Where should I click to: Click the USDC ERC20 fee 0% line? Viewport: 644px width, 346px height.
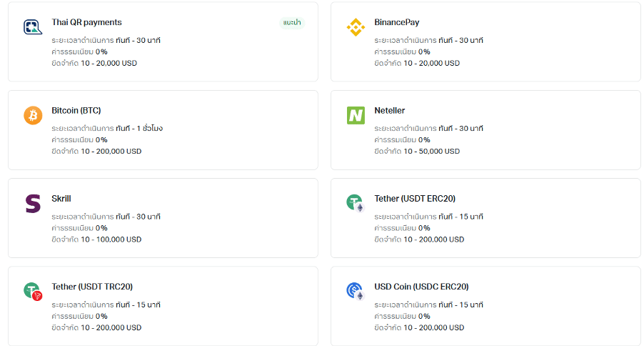click(402, 315)
